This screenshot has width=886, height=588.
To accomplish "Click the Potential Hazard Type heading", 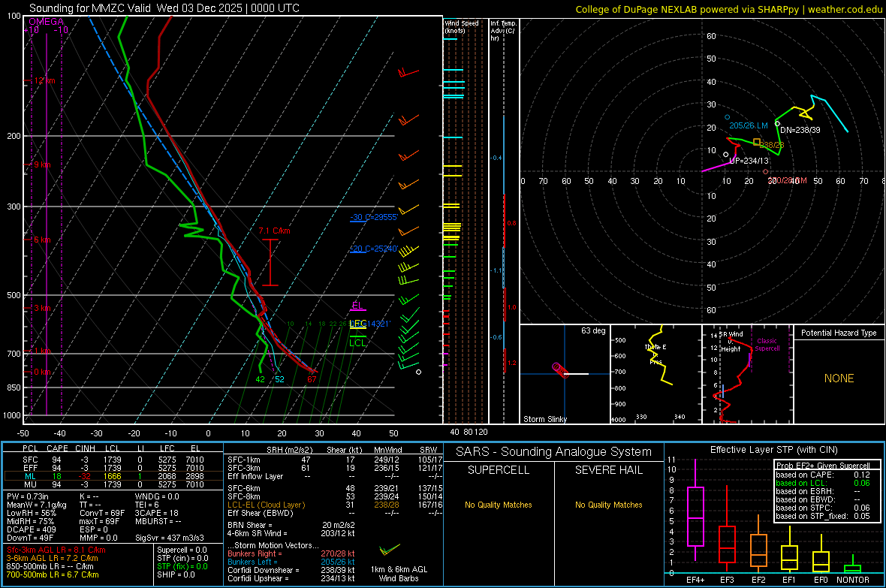I will click(839, 333).
